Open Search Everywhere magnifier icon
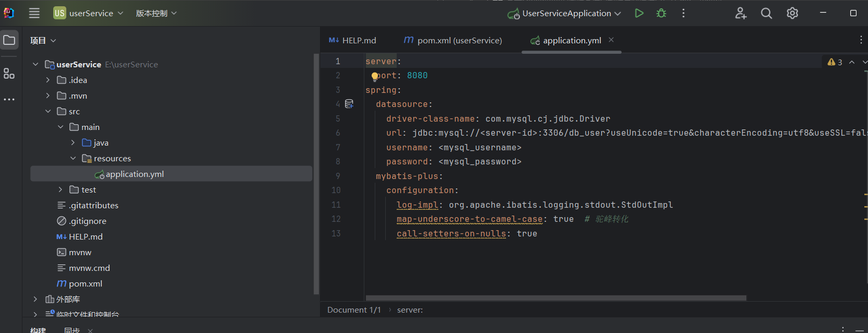This screenshot has width=868, height=333. (766, 13)
